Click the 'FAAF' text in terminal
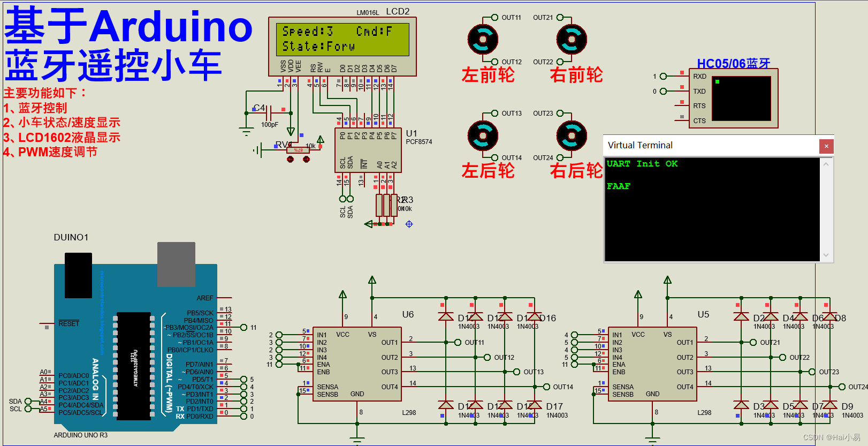Image resolution: width=868 pixels, height=446 pixels. [x=619, y=186]
